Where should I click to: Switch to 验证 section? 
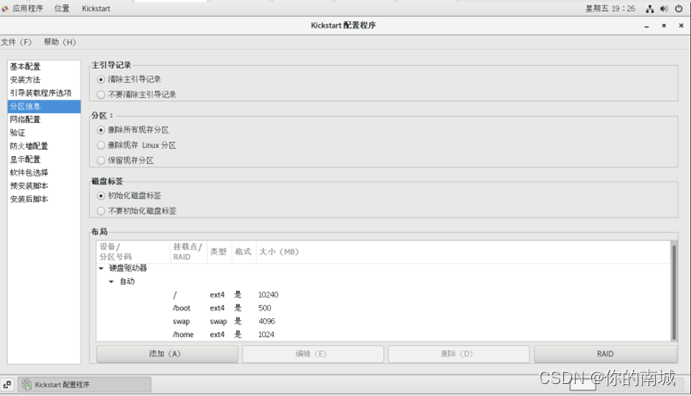[x=44, y=133]
